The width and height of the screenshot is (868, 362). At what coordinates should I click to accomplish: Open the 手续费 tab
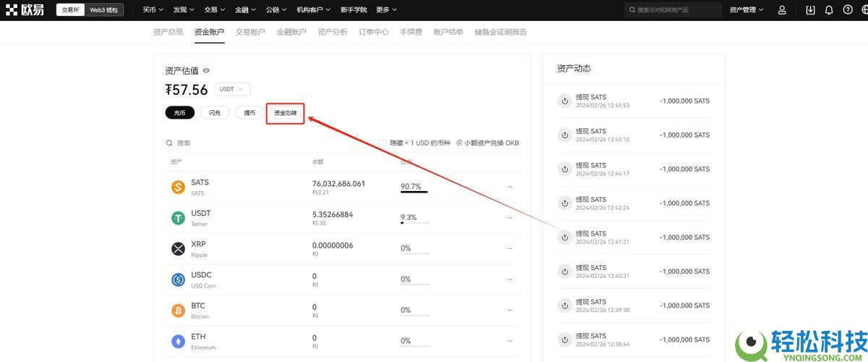[411, 32]
